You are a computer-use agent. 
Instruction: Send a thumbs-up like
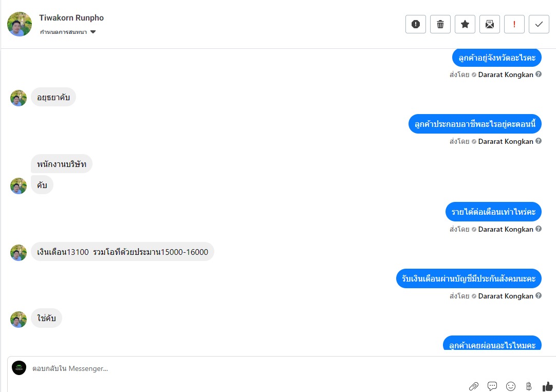[x=547, y=386]
